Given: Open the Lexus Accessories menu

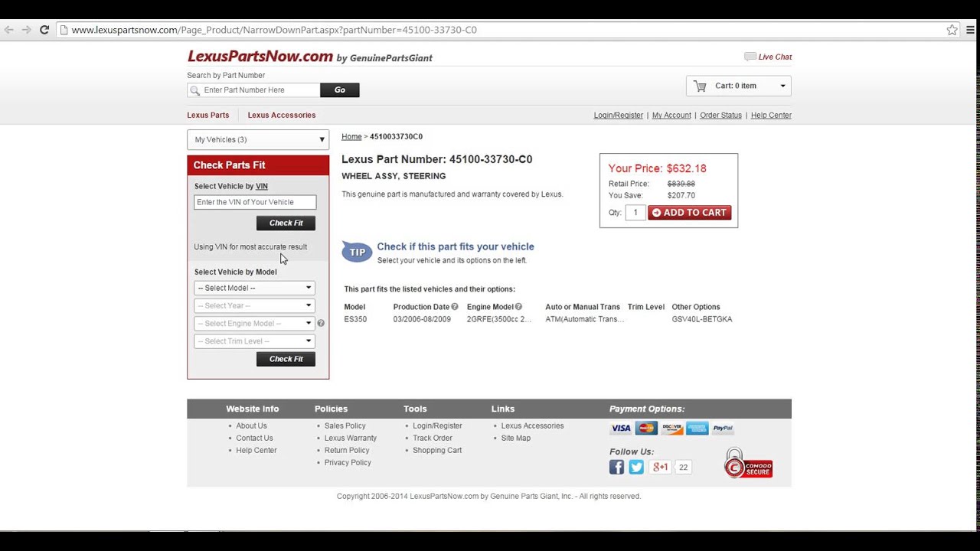Looking at the screenshot, I should coord(282,115).
